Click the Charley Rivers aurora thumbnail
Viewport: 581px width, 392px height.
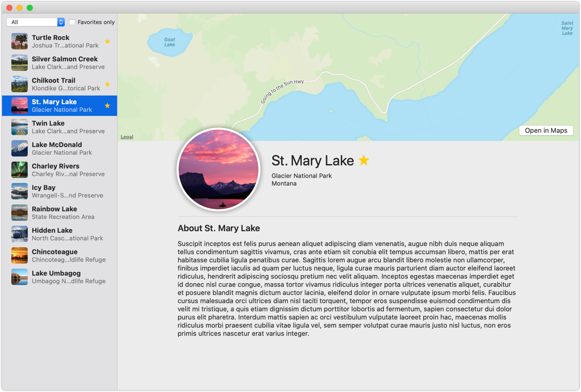[x=19, y=170]
